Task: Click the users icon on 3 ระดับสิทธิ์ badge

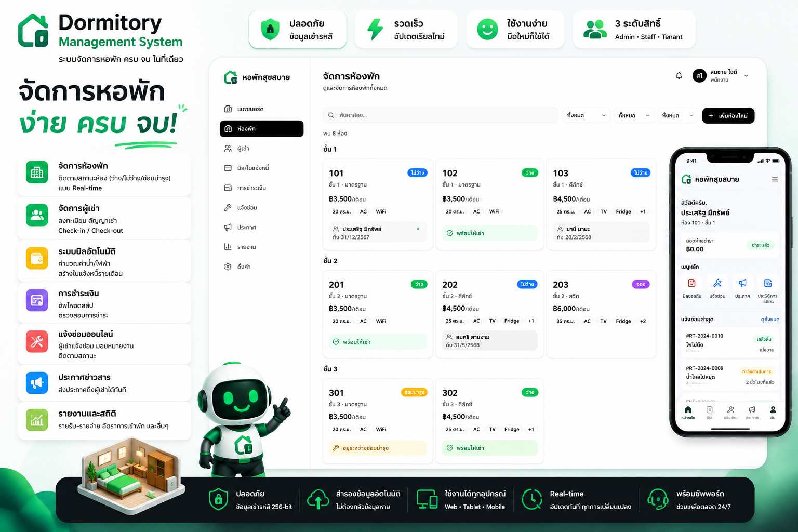Action: coord(595,30)
